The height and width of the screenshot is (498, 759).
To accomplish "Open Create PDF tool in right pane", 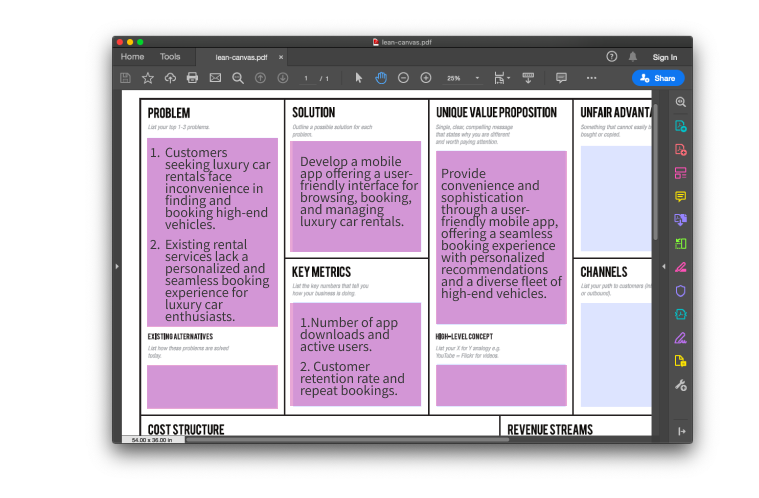I will point(681,150).
